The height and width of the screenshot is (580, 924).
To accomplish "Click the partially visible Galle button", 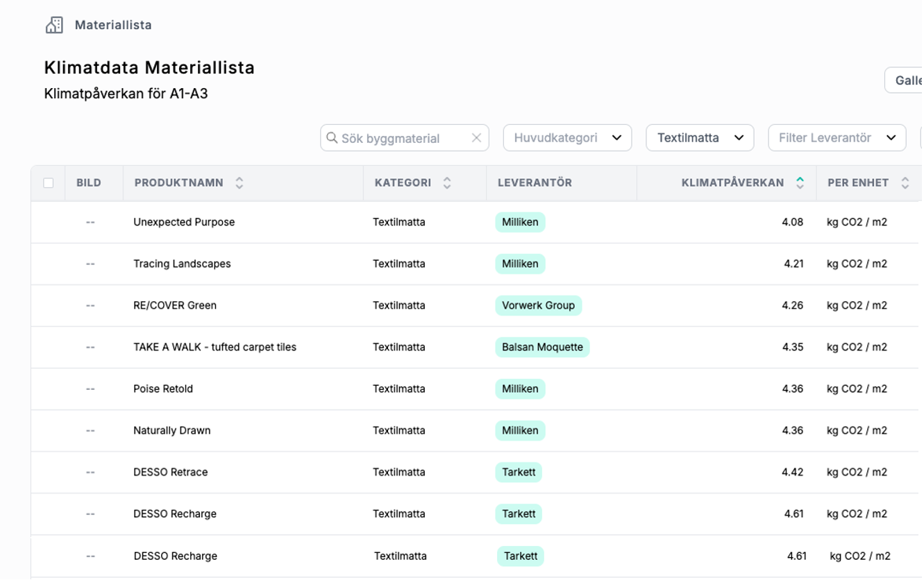I will tap(904, 80).
